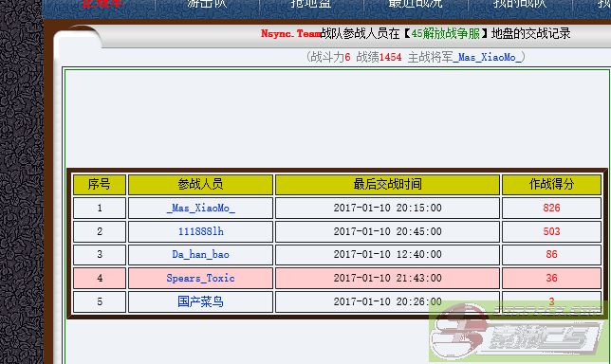611x364 pixels.
Task: Click the 参战人员 column header
Action: tap(201, 184)
